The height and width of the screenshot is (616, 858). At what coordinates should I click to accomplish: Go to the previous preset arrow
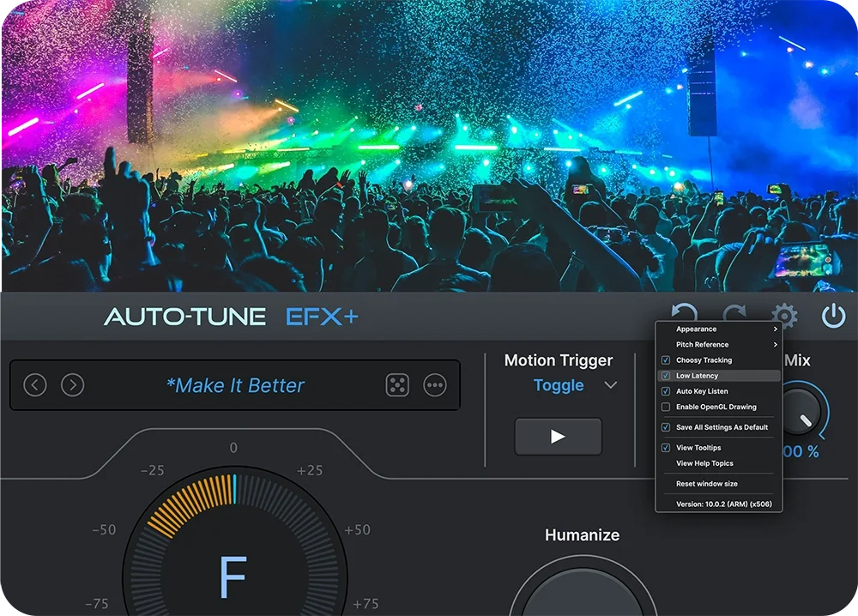point(35,385)
